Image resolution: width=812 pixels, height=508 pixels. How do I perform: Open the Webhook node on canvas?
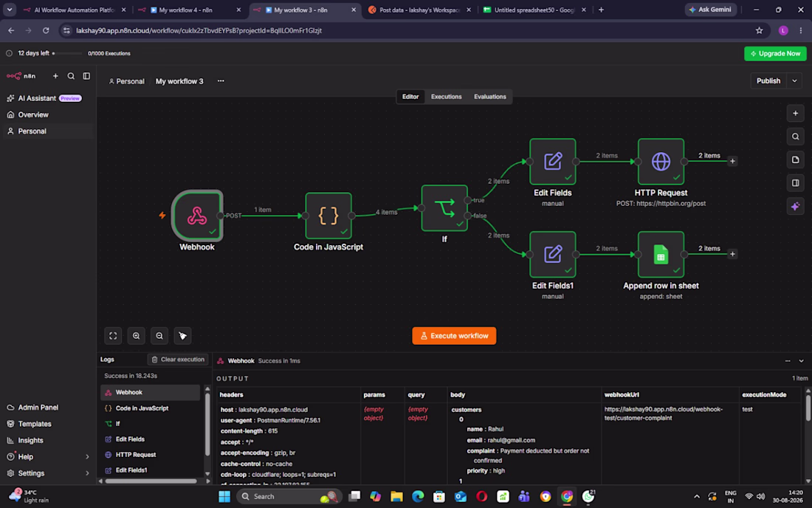[x=197, y=216]
